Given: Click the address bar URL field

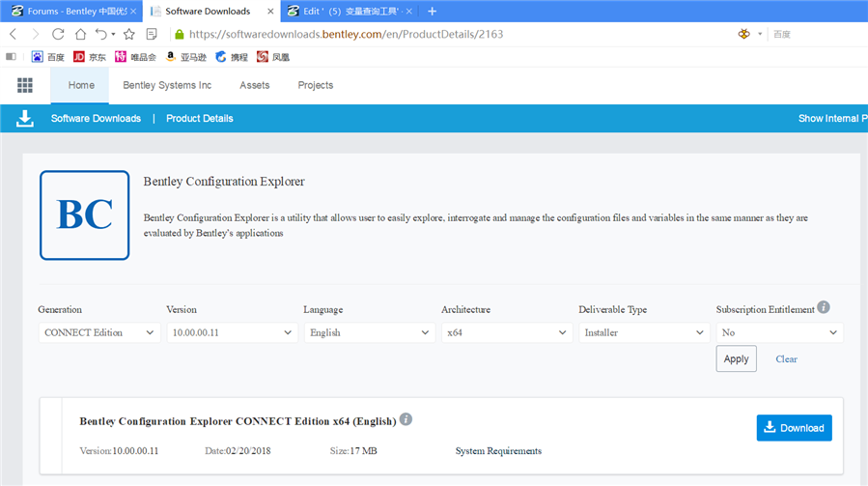Looking at the screenshot, I should click(346, 35).
